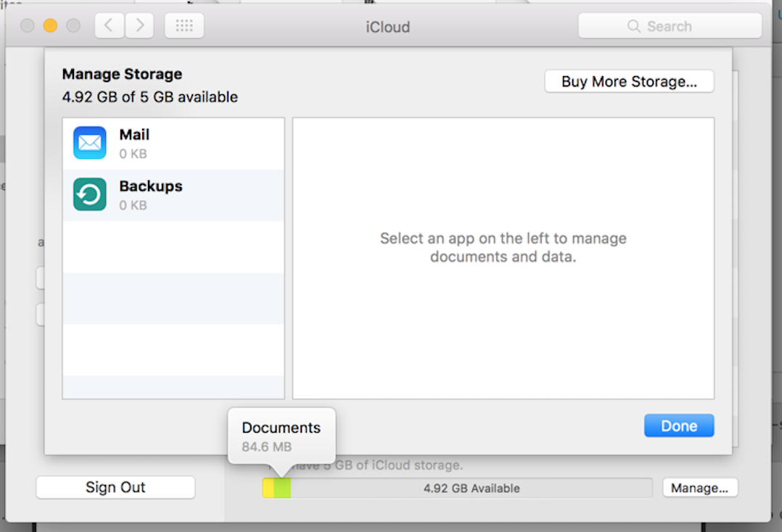Viewport: 782px width, 532px height.
Task: Click the Backups app icon
Action: (x=90, y=194)
